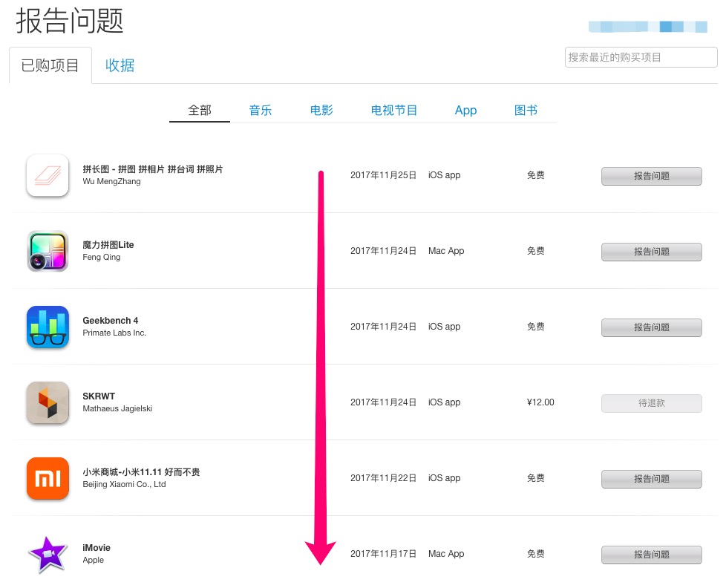The width and height of the screenshot is (726, 588).
Task: Select the 全部 filter tab
Action: click(199, 109)
